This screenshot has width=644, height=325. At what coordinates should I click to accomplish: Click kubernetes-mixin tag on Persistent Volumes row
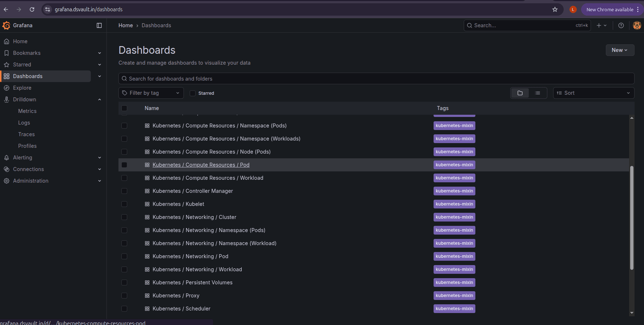tap(454, 283)
